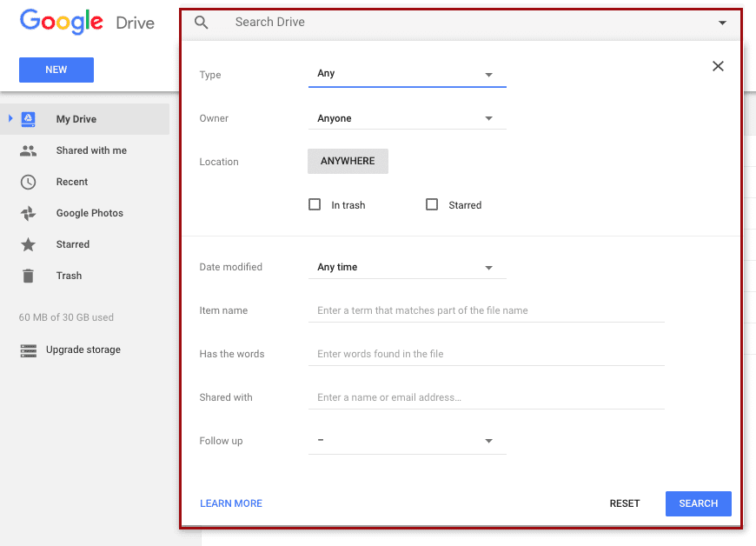
Task: Click the Upgrade storage link
Action: coord(83,350)
